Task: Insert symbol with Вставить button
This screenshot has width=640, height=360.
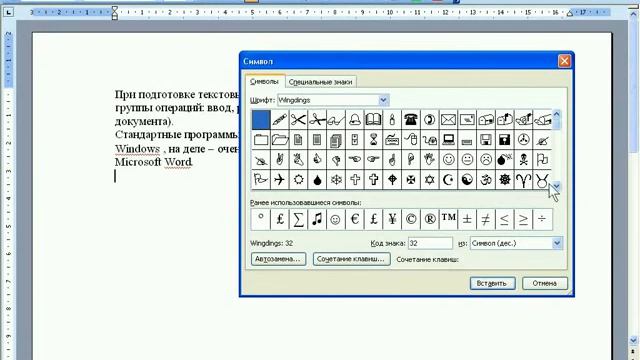Action: (x=492, y=283)
